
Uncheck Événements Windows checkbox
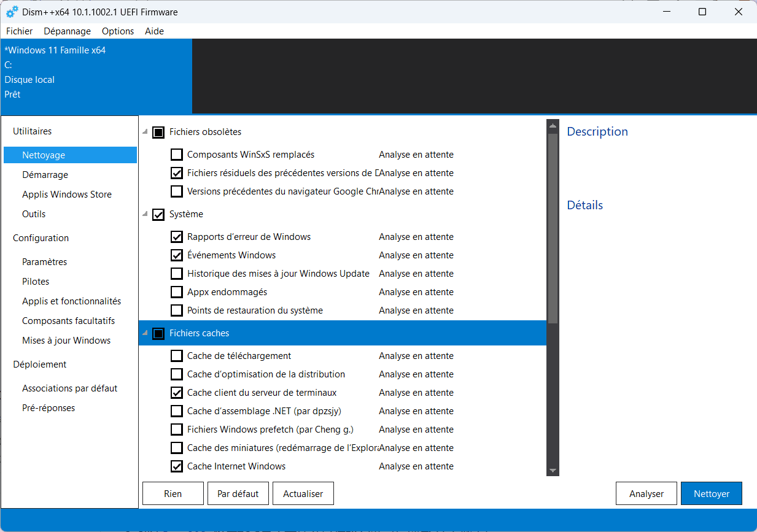point(177,255)
